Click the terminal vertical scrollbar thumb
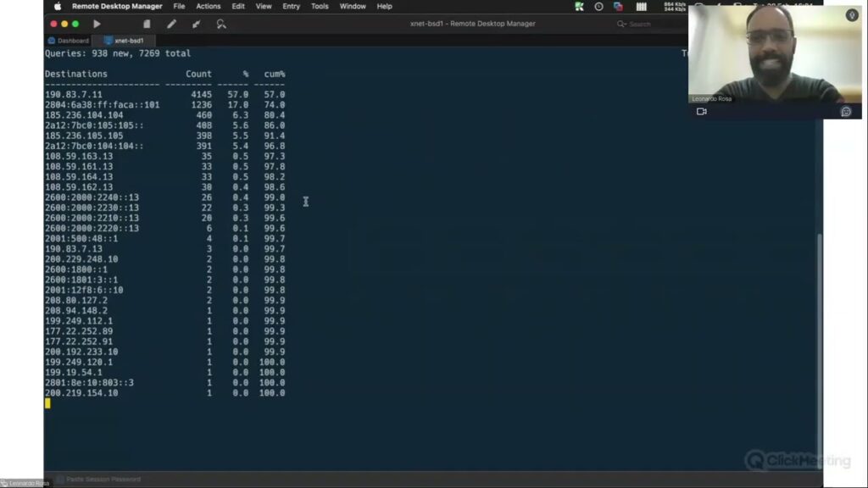The width and height of the screenshot is (868, 488). [820, 351]
